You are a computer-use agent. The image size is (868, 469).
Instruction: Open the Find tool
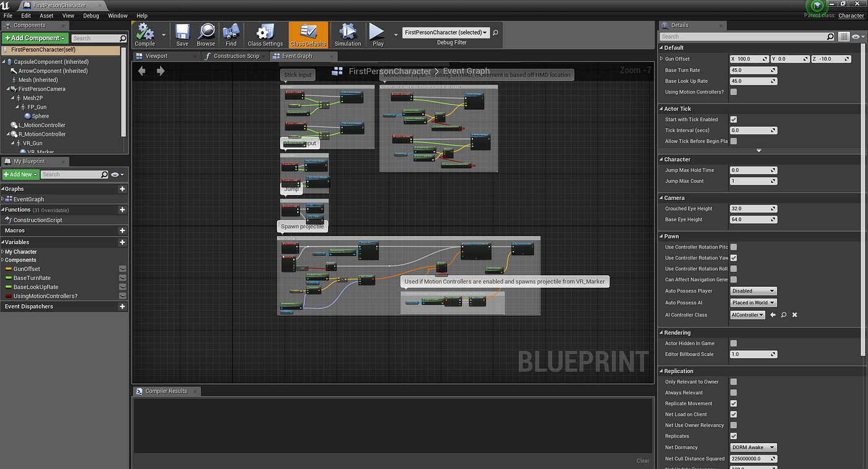tap(231, 35)
